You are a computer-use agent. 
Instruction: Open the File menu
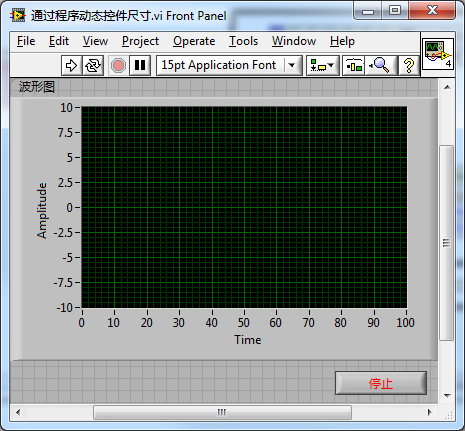coord(26,41)
